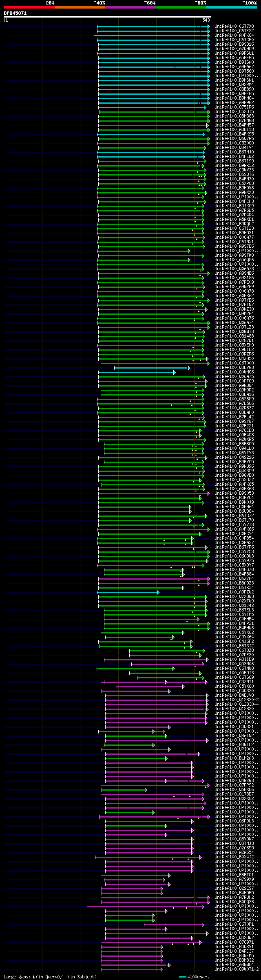261x980 pixels.
Task: Select hit UniRef100_B6SQT6
Action: coord(234,174)
